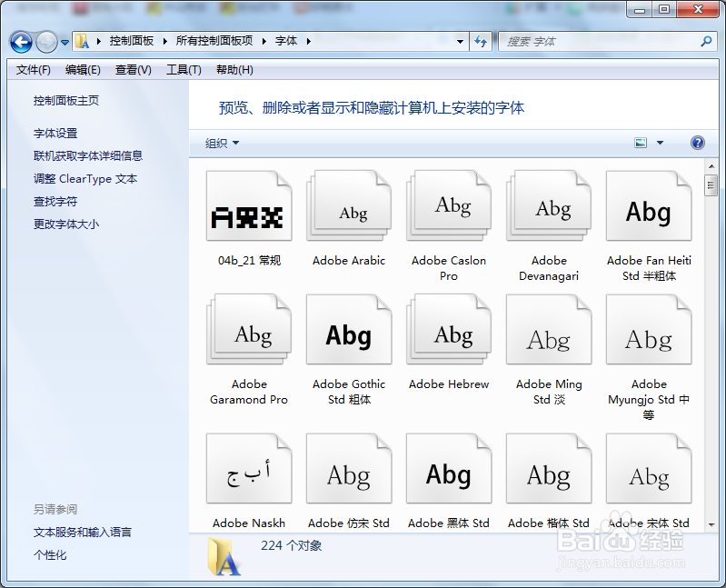Click the 224 个对象 status text
The image size is (726, 588).
pyautogui.click(x=292, y=545)
